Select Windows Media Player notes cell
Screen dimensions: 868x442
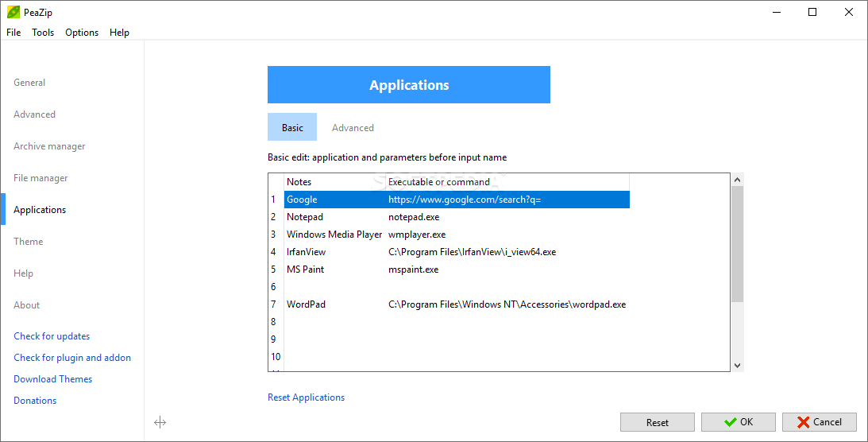tap(335, 235)
